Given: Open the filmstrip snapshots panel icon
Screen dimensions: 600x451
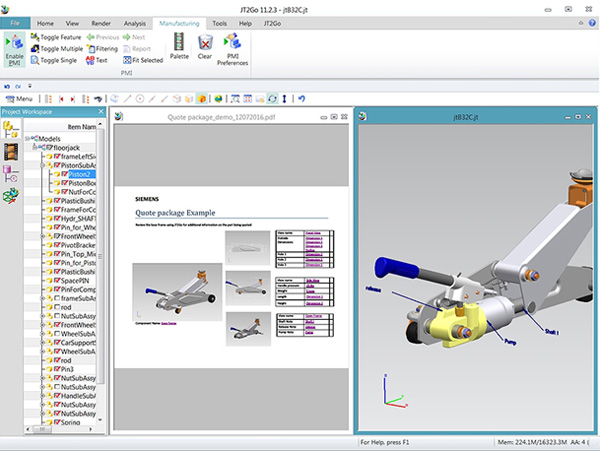Looking at the screenshot, I should 11,152.
